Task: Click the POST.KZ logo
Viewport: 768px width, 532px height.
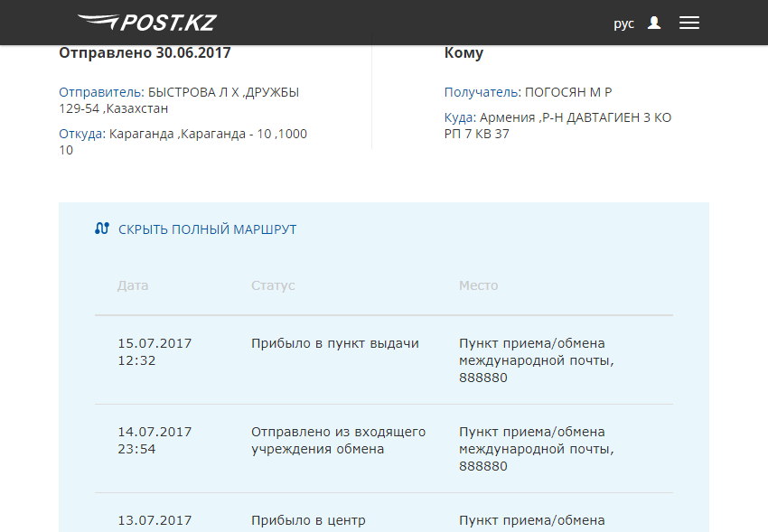Action: (145, 22)
